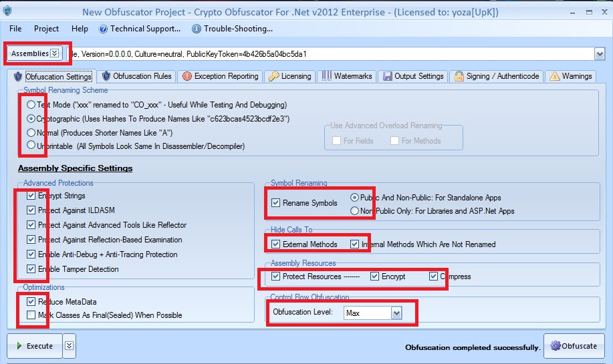Toggle Enable Anti-Debug + Anti-Tracing Protection

[31, 254]
